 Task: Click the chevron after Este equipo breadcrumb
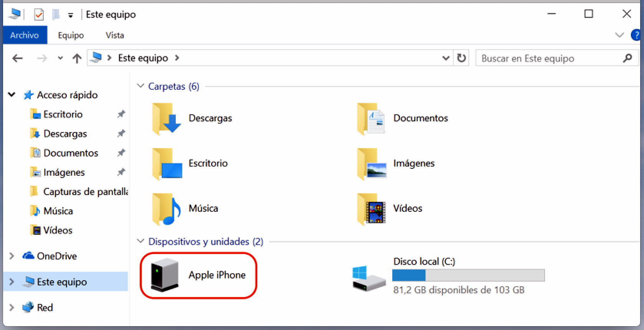click(177, 58)
